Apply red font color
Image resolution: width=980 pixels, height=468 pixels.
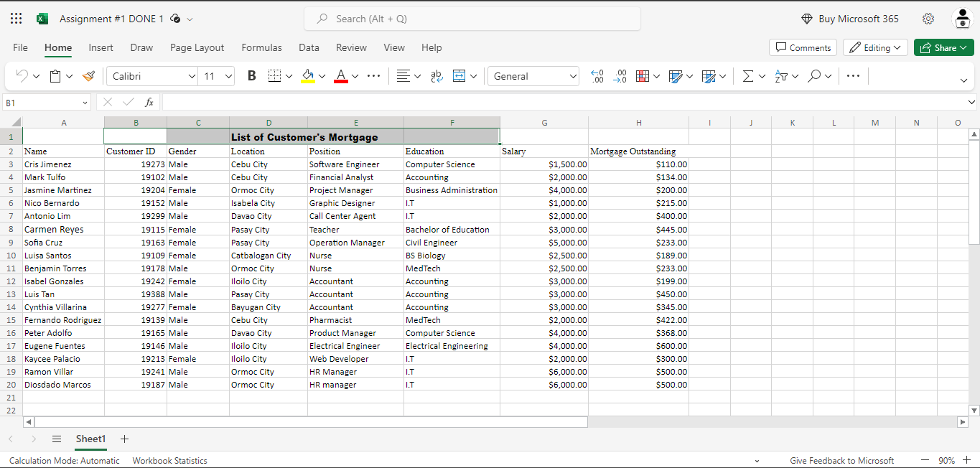341,76
